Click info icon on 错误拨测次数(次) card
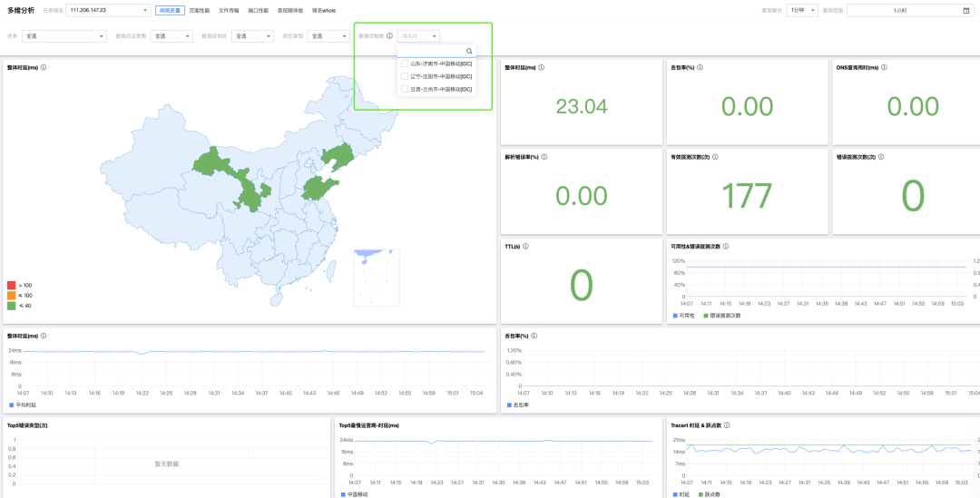980x498 pixels. pos(880,156)
